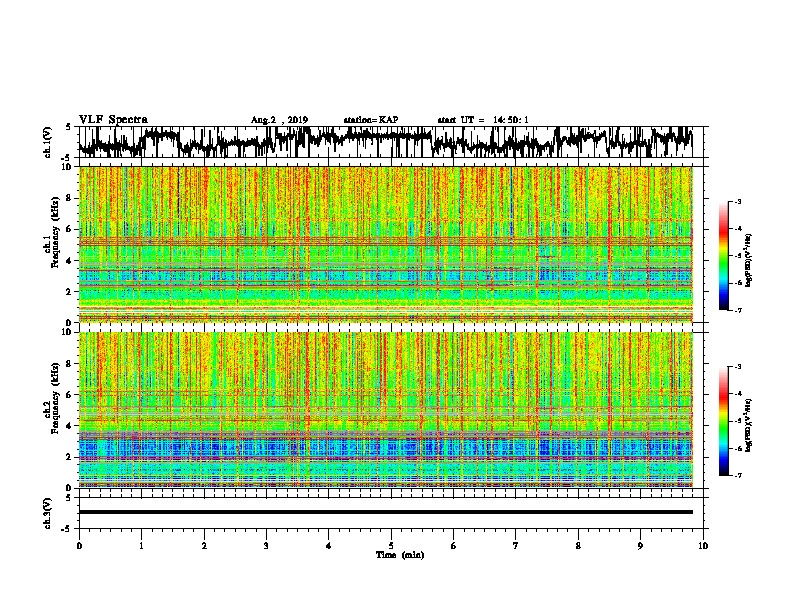Click the "-7" tick on upper colorbar
The height and width of the screenshot is (612, 792).
point(737,310)
